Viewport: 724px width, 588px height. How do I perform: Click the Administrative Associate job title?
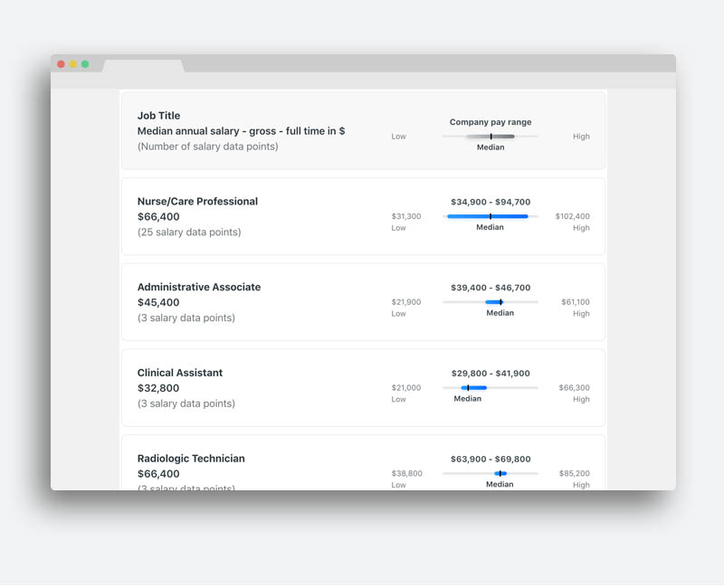click(199, 287)
